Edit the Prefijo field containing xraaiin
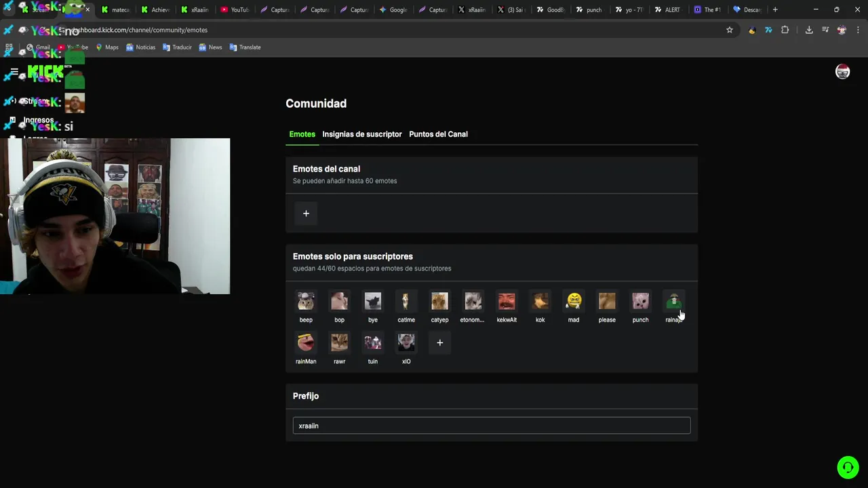Screen dimensions: 868x488 click(492, 426)
